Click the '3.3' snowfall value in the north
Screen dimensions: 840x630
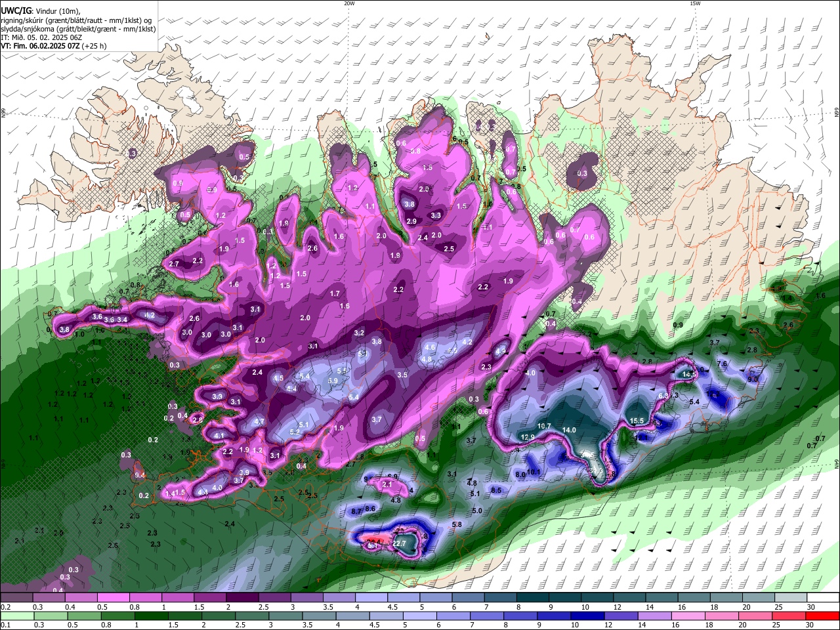pyautogui.click(x=436, y=215)
